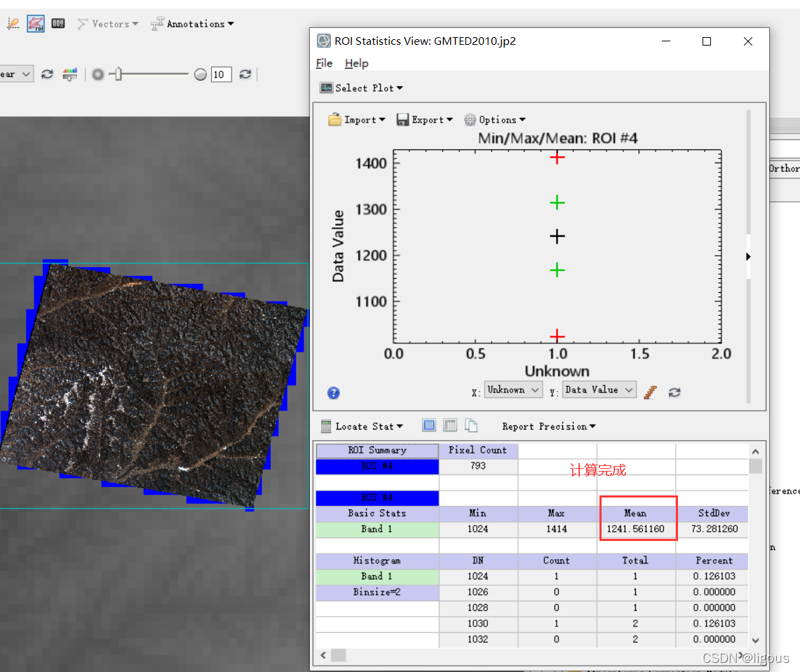
Task: Open the Export dropdown in plot toolbar
Action: tap(424, 120)
